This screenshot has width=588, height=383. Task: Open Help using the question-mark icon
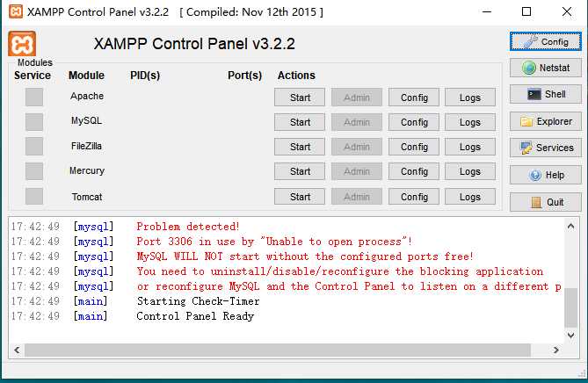[545, 175]
